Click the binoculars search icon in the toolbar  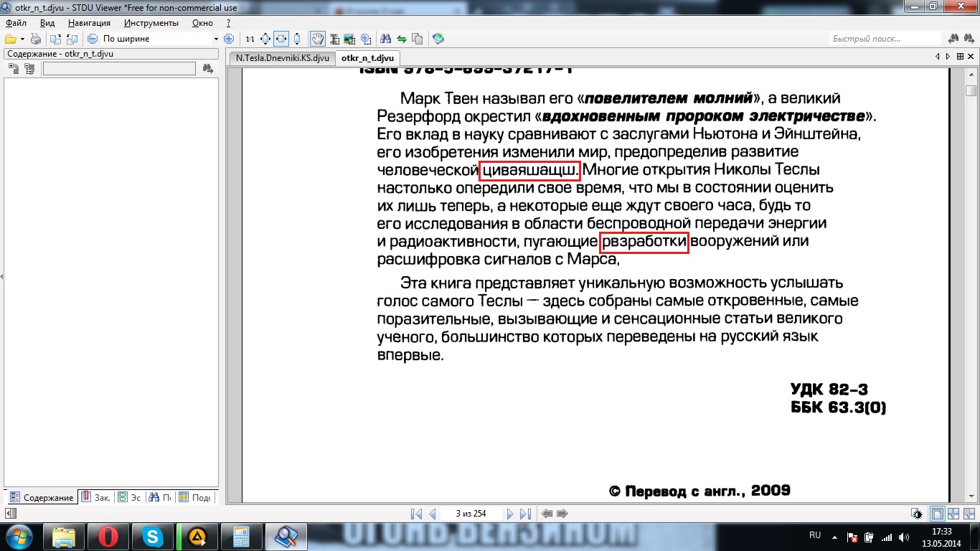click(x=385, y=39)
